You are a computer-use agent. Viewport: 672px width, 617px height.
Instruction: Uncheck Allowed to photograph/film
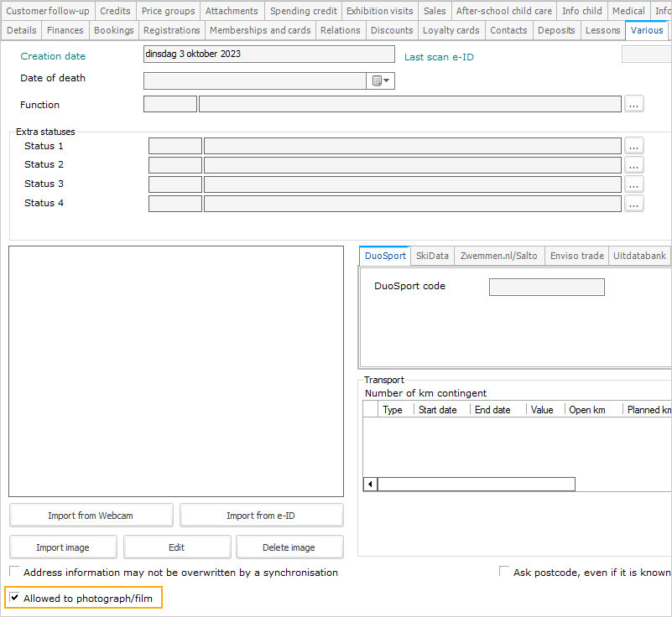pos(15,598)
